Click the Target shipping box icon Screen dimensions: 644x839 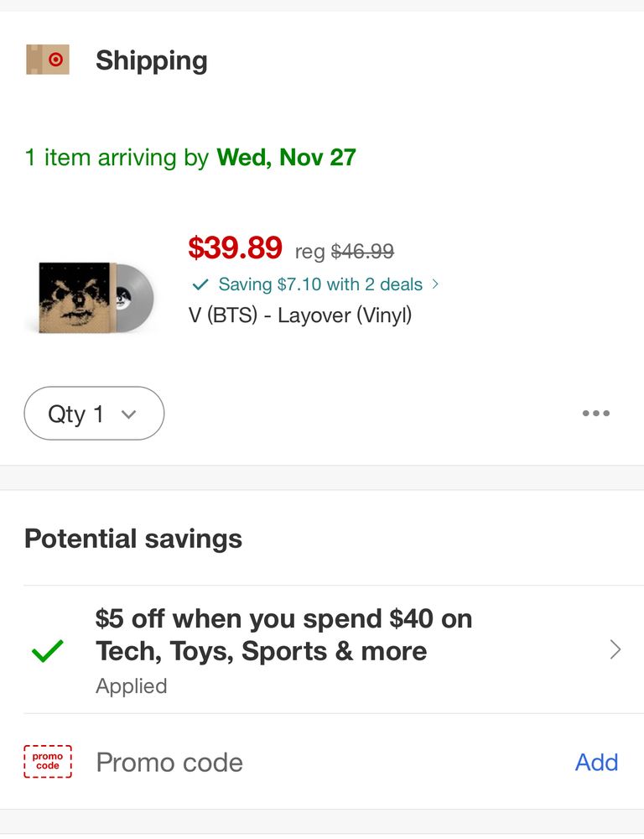(48, 60)
